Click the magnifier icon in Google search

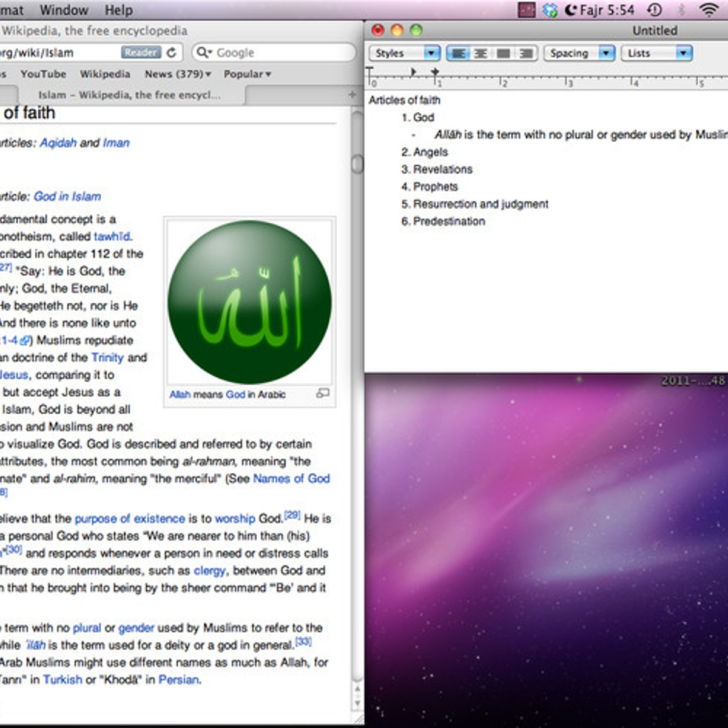click(x=203, y=53)
